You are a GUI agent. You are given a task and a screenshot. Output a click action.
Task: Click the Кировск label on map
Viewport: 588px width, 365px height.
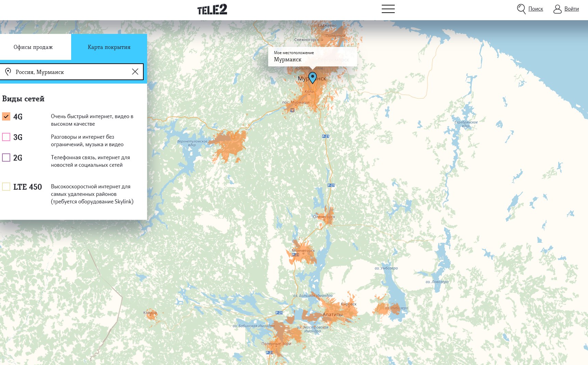pyautogui.click(x=349, y=304)
